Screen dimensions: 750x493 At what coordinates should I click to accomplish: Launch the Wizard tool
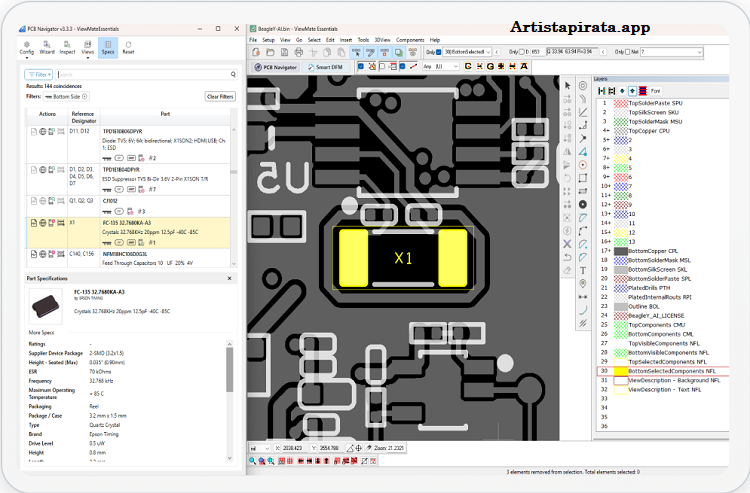(47, 45)
